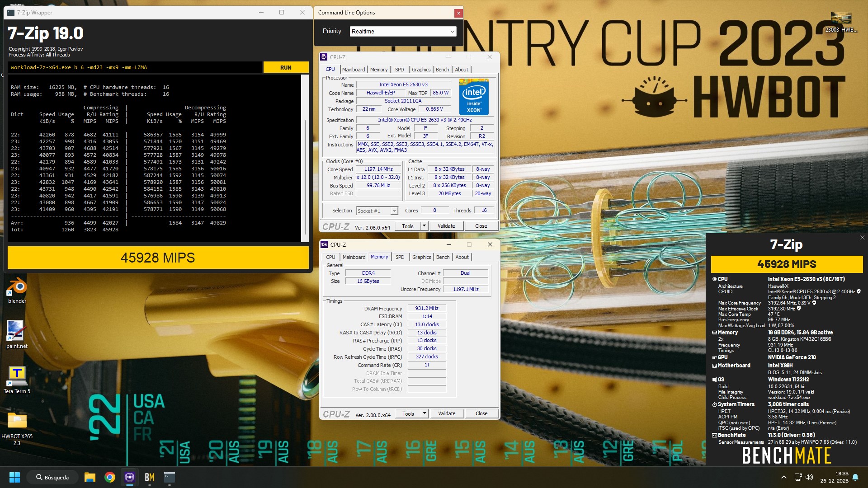Viewport: 868px width, 488px height.
Task: Click the Búsqueda taskbar search box
Action: (52, 477)
